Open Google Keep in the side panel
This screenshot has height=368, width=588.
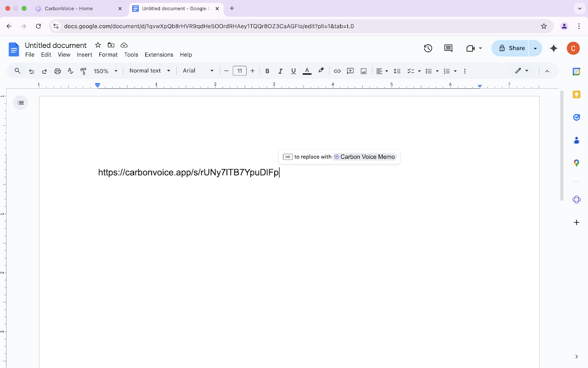(577, 94)
